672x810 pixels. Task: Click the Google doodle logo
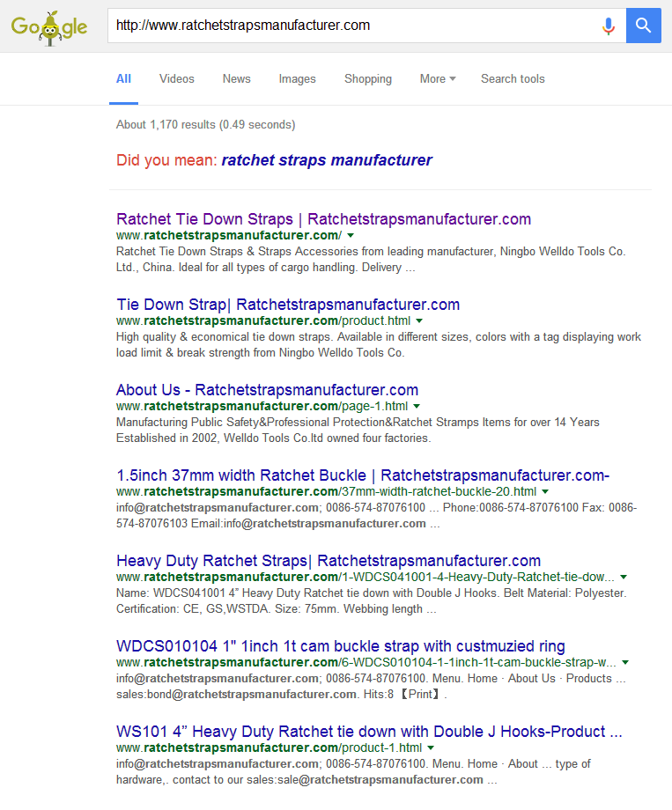tap(49, 27)
